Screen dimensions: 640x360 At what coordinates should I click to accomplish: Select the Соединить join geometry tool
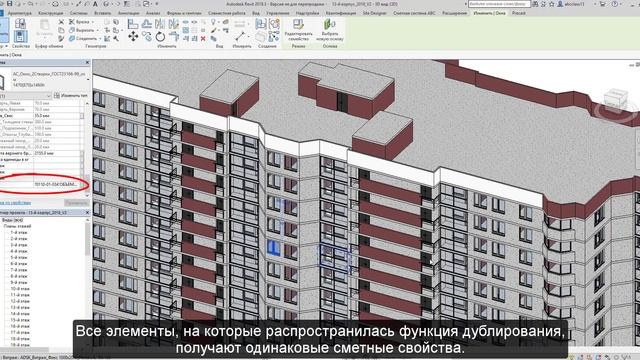(x=83, y=38)
